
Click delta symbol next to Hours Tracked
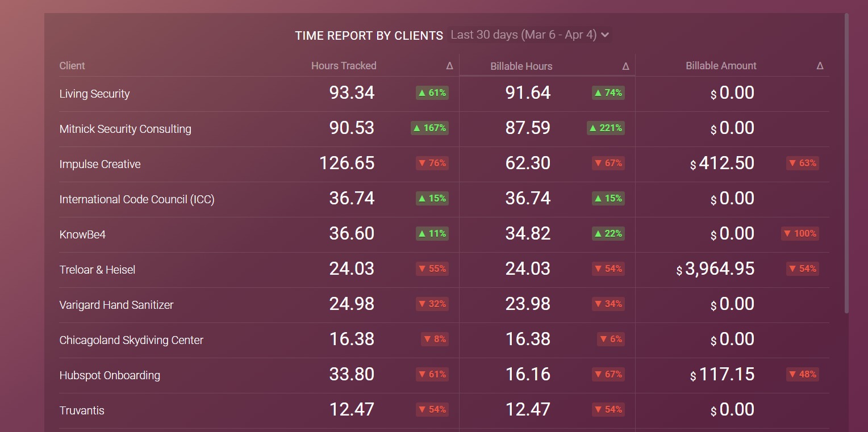coord(449,66)
